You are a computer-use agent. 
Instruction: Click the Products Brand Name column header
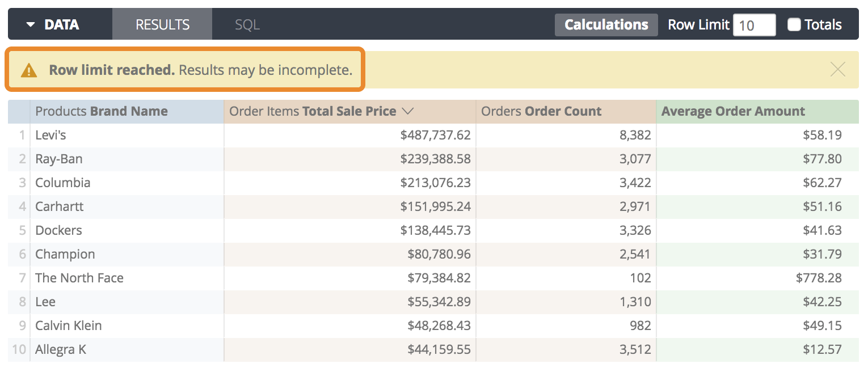point(127,111)
